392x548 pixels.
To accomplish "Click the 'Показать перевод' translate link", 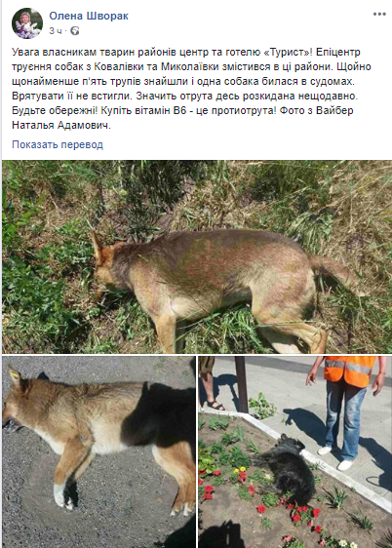I will click(58, 144).
